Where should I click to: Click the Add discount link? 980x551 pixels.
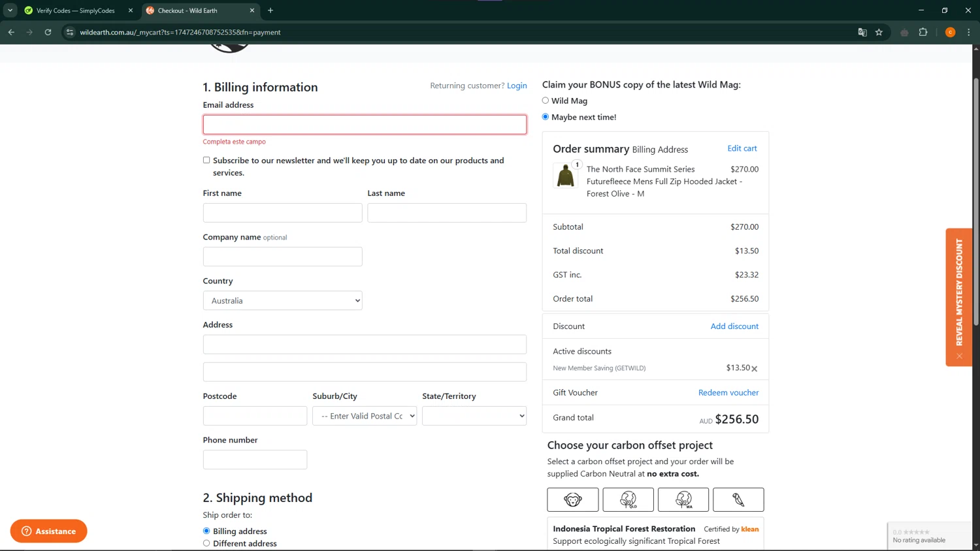[x=734, y=326]
